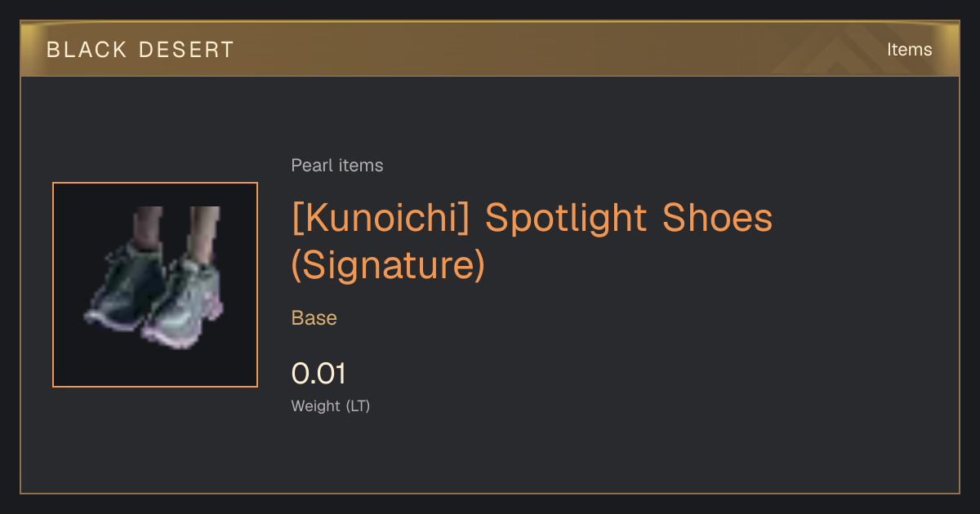The height and width of the screenshot is (514, 980).
Task: Click the BLACK DESERT site title
Action: pyautogui.click(x=140, y=50)
